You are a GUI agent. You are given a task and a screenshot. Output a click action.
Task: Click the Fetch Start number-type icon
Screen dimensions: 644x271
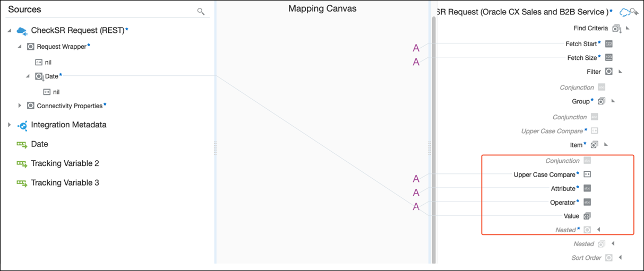[x=609, y=44]
